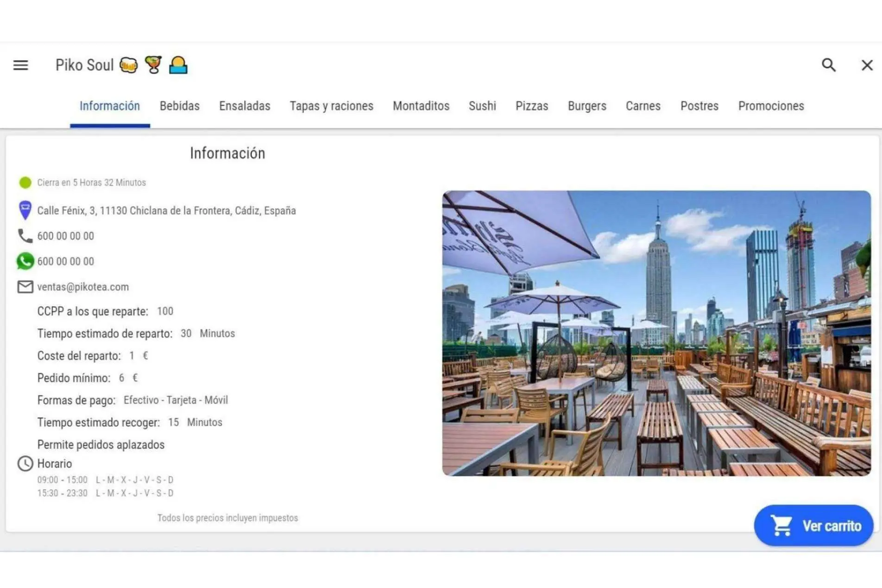
Task: Switch to the Bebidas tab
Action: click(179, 106)
